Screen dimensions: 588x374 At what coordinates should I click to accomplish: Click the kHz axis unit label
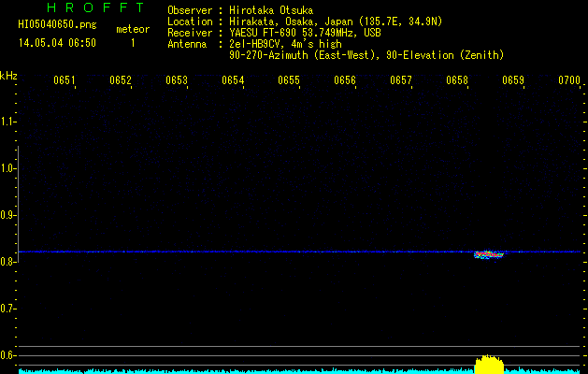[x=8, y=76]
